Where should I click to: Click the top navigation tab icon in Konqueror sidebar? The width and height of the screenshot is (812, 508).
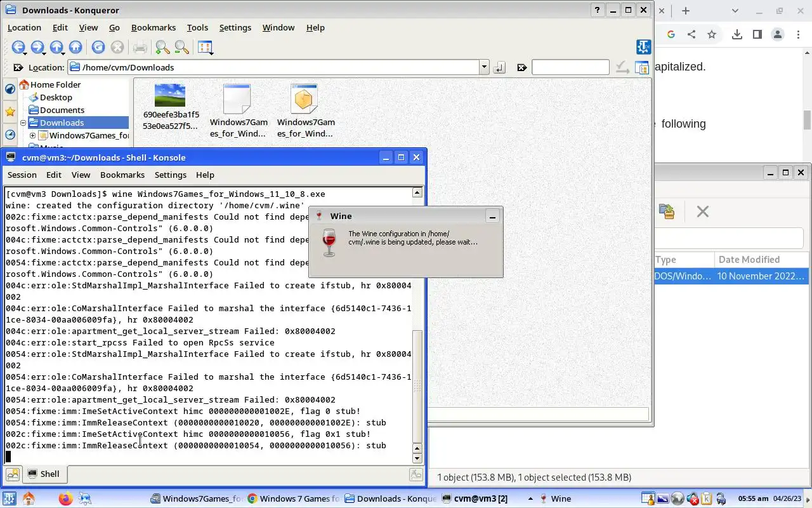click(10, 90)
